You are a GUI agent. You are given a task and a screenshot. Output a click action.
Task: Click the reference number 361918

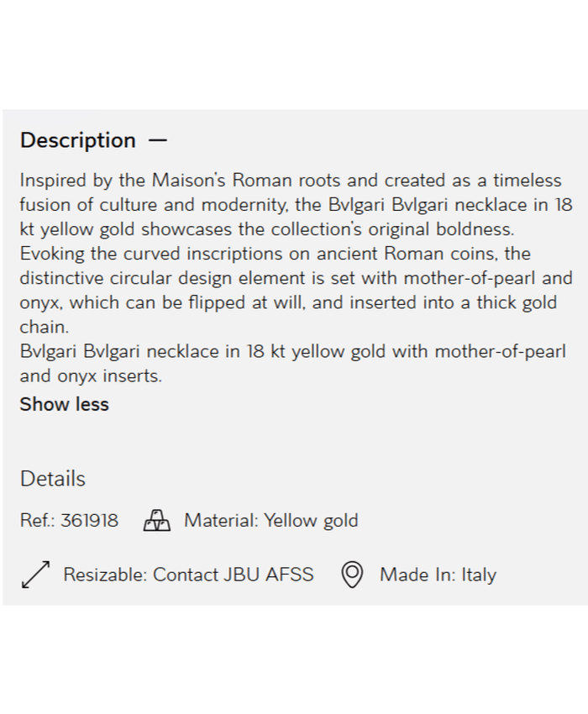coord(91,521)
